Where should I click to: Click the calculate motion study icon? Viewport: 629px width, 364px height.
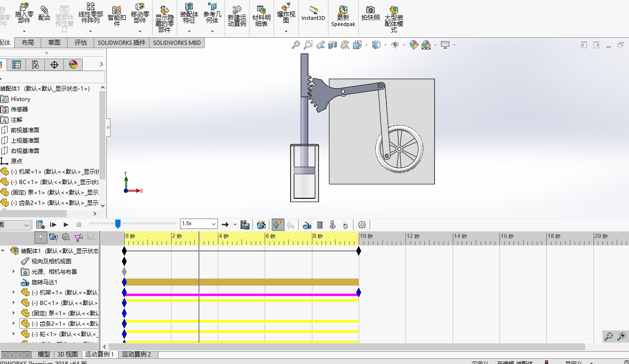[41, 225]
